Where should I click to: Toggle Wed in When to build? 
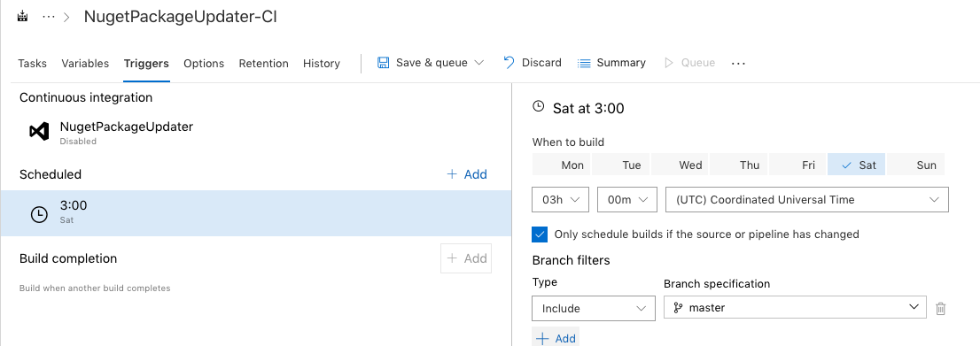[x=680, y=165]
